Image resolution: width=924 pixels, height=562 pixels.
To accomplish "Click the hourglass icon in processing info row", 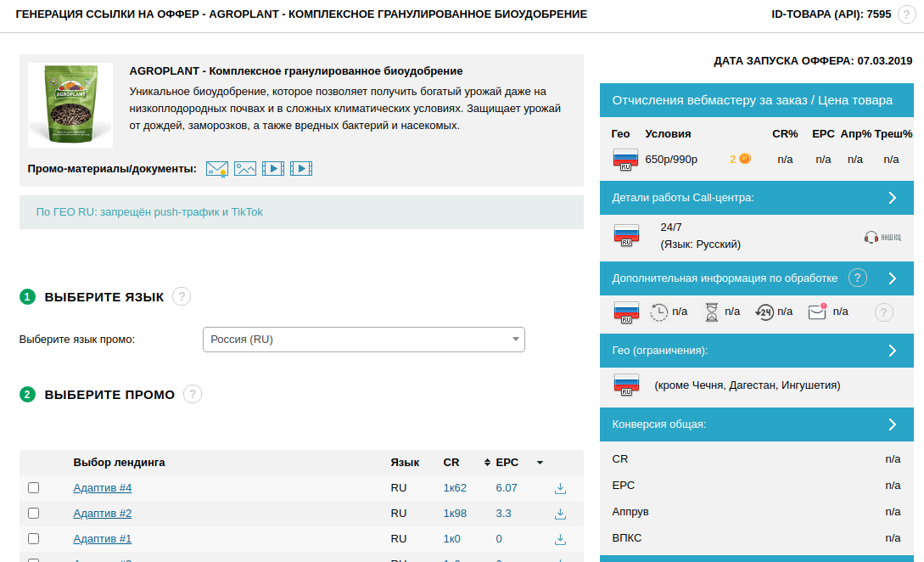I will click(x=712, y=312).
